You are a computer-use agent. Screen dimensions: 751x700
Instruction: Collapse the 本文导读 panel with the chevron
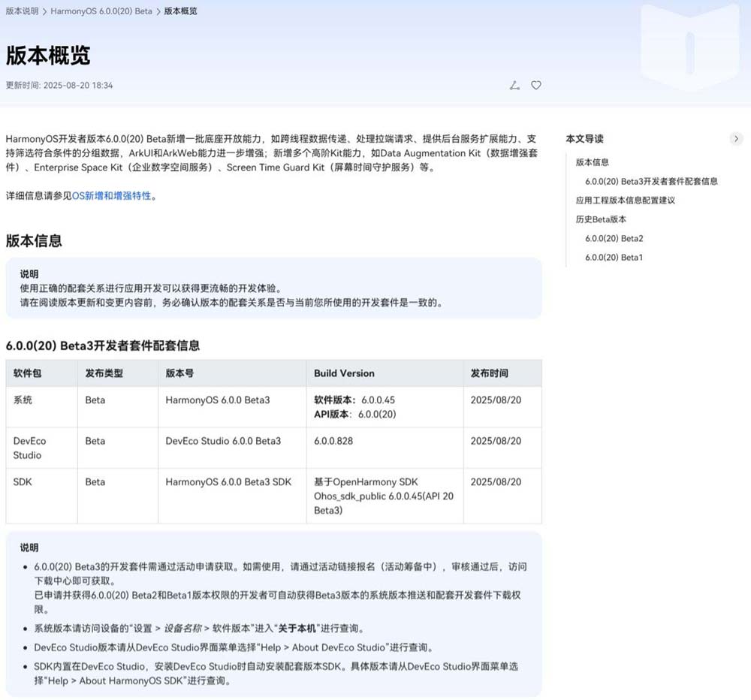(x=736, y=139)
